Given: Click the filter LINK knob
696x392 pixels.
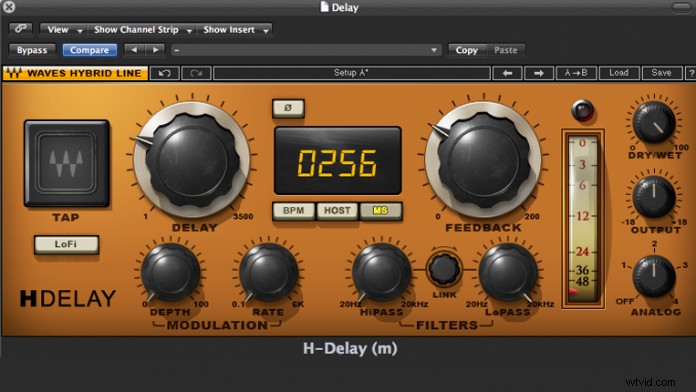Looking at the screenshot, I should [444, 269].
